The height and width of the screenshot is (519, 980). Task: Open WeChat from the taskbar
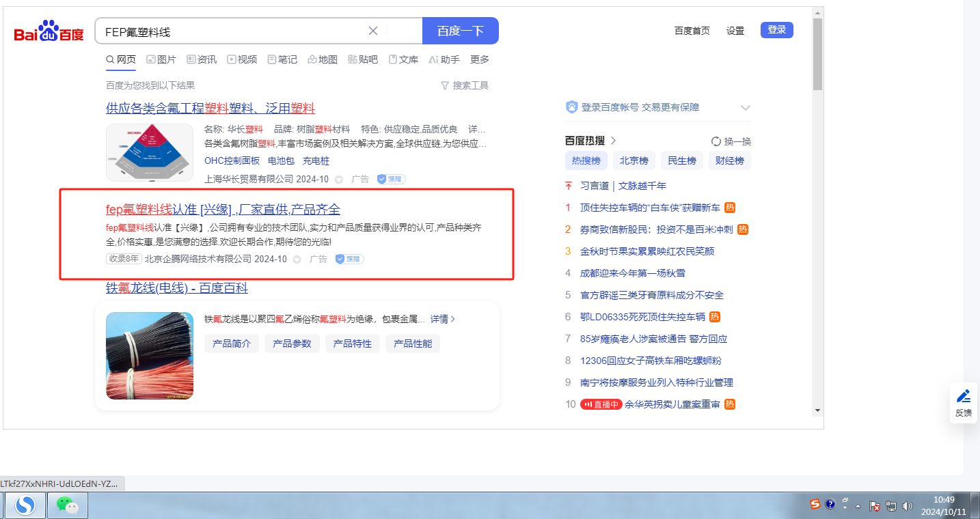pyautogui.click(x=67, y=505)
